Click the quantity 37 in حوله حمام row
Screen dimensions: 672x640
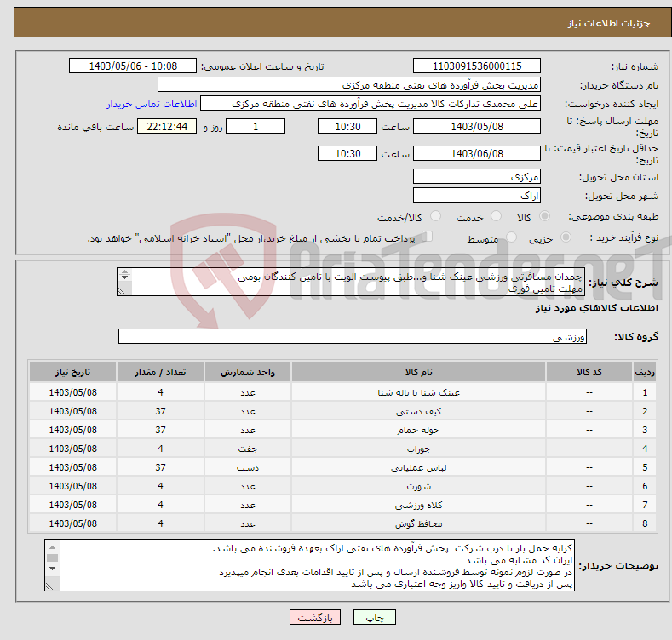(160, 430)
